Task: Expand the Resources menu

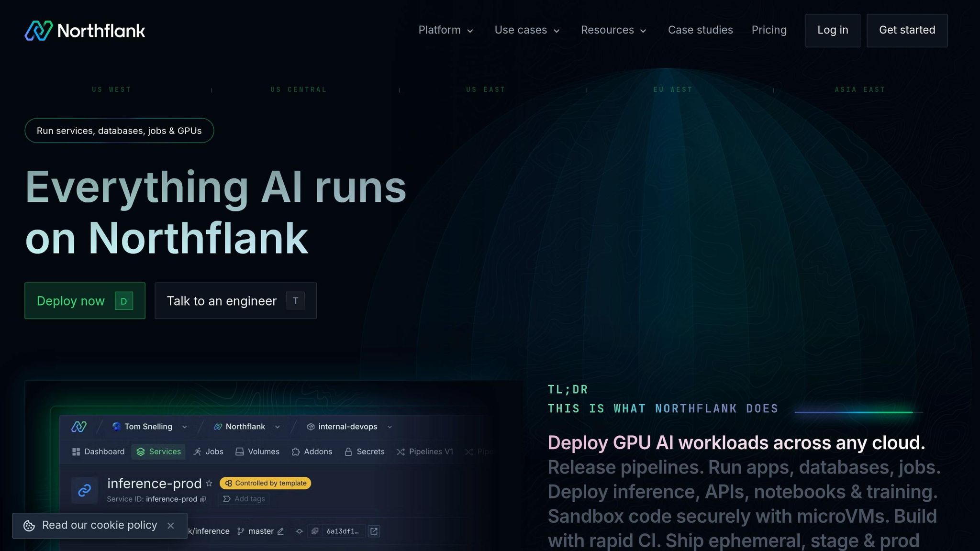Action: (x=613, y=30)
